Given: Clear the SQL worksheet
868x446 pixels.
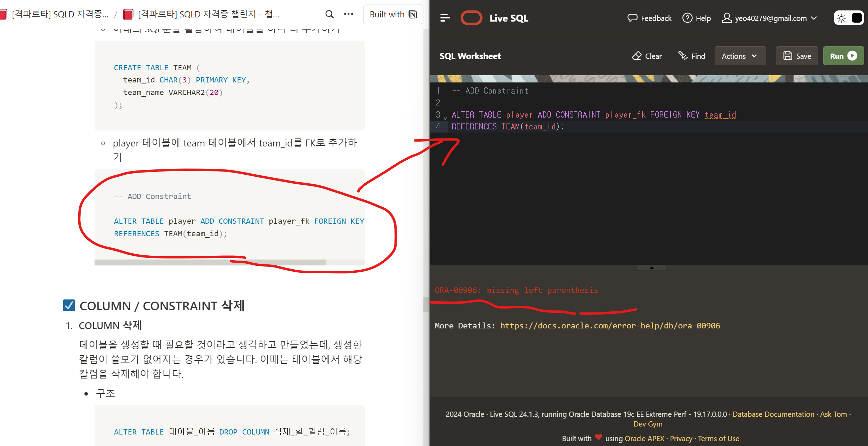Looking at the screenshot, I should coord(647,56).
